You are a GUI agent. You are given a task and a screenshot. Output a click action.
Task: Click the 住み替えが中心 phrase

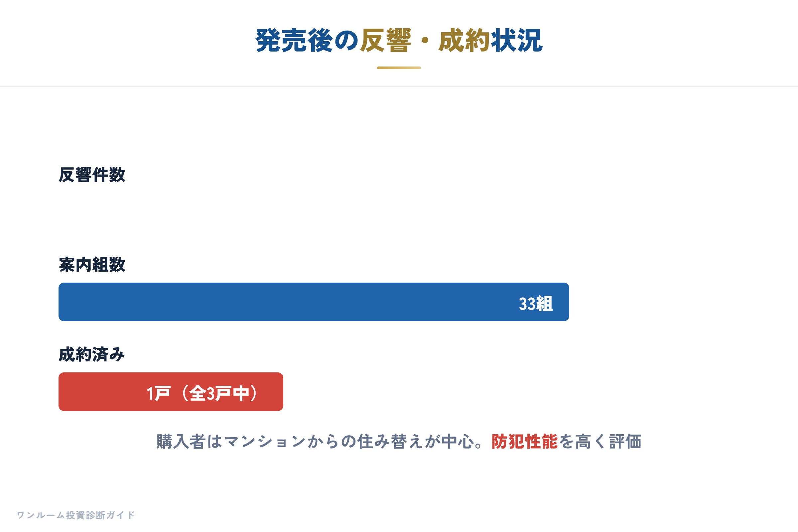pyautogui.click(x=416, y=442)
